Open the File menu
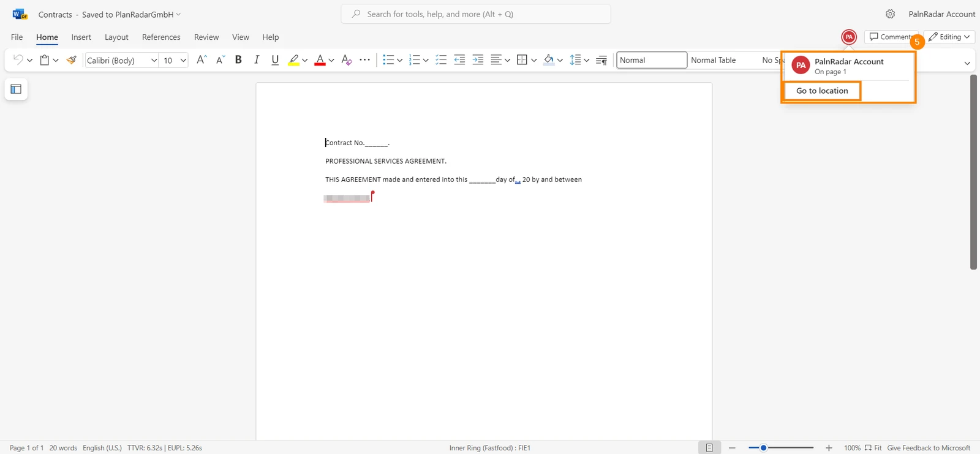980x454 pixels. click(17, 37)
